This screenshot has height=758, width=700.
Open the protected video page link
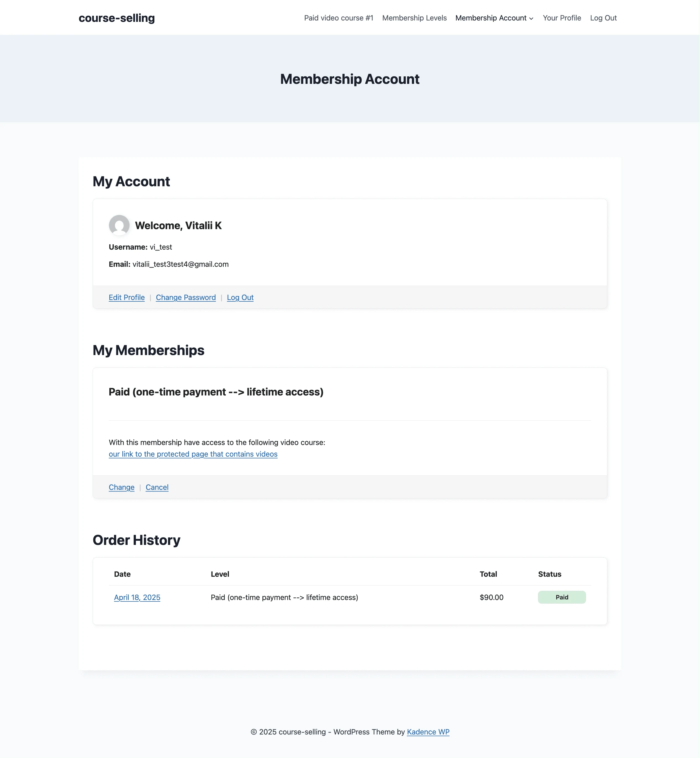coord(193,454)
